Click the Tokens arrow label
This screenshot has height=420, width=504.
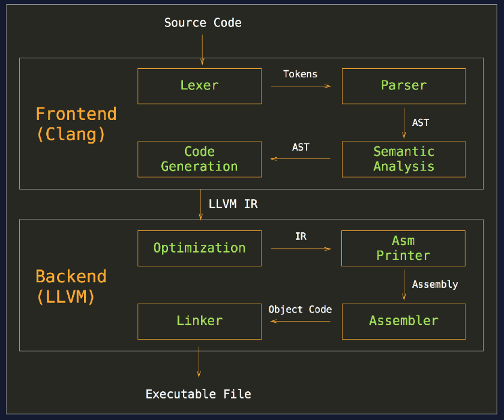pos(300,74)
